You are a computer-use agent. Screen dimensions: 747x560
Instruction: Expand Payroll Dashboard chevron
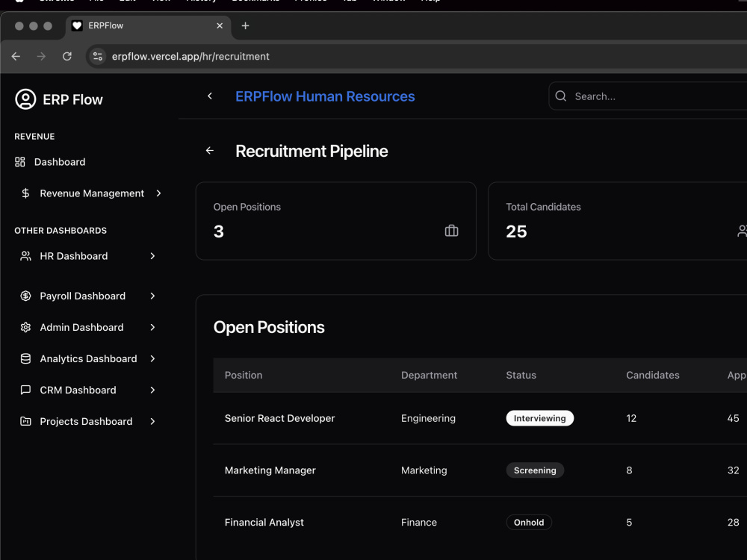click(x=152, y=296)
